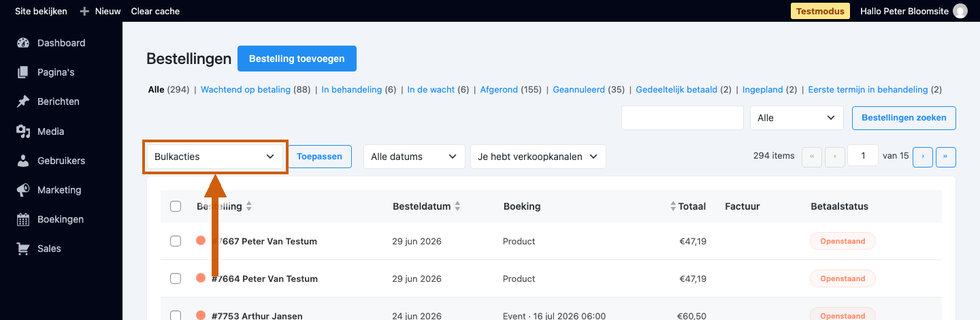Click the Berichten pin icon
The image size is (980, 320).
[23, 101]
